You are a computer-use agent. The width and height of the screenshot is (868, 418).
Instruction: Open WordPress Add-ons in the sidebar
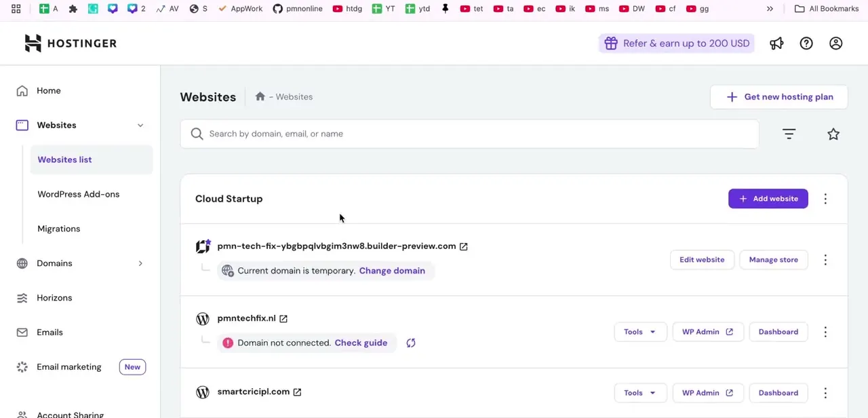tap(78, 195)
